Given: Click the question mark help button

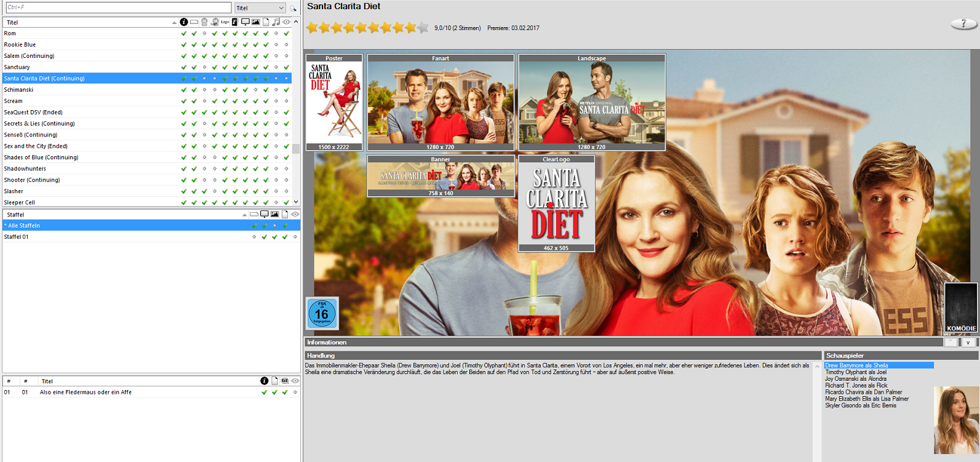Looking at the screenshot, I should (963, 23).
